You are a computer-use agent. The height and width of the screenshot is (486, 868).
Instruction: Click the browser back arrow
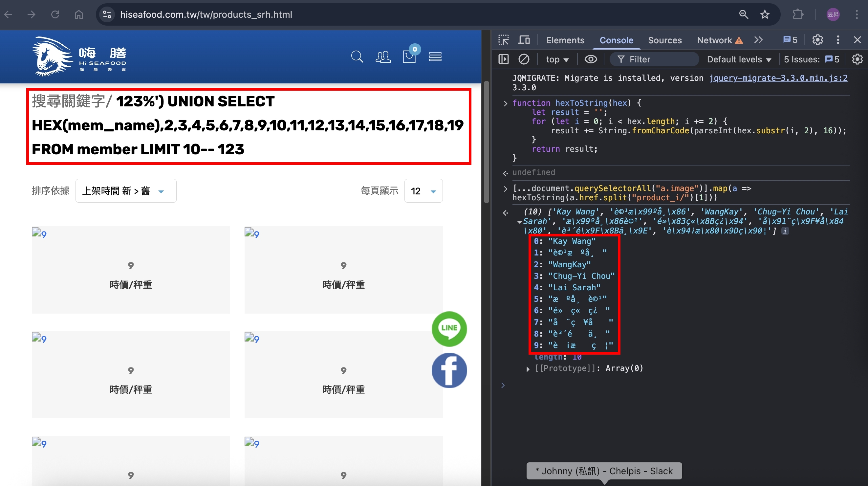(9, 14)
